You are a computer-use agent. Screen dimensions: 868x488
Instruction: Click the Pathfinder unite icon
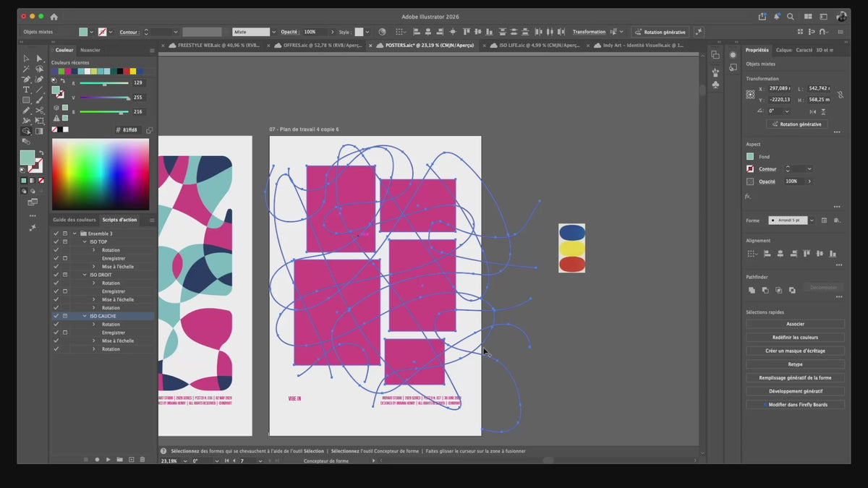(752, 290)
